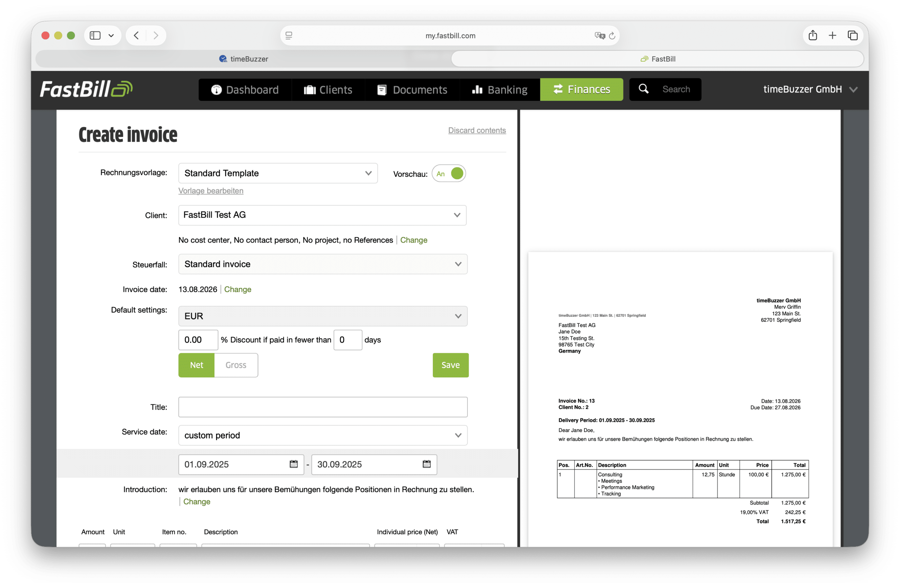Open calendar picker for start date 01.09.2025
Image resolution: width=900 pixels, height=588 pixels.
pos(294,464)
